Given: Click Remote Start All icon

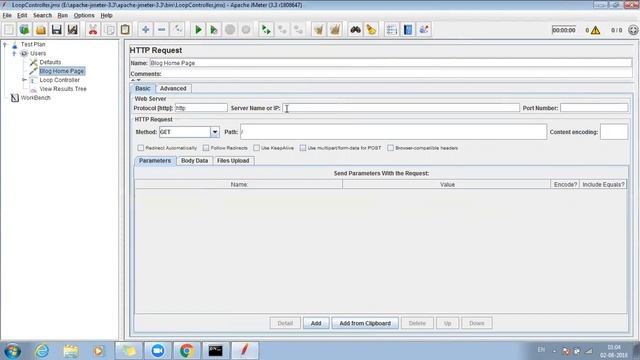Looking at the screenshot, I should 266,29.
